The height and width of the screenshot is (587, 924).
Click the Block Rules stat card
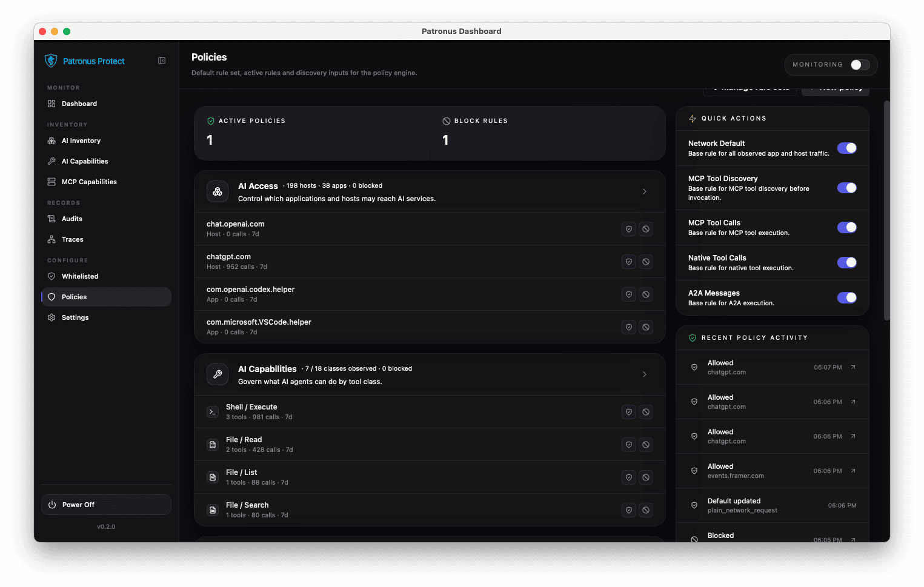548,133
